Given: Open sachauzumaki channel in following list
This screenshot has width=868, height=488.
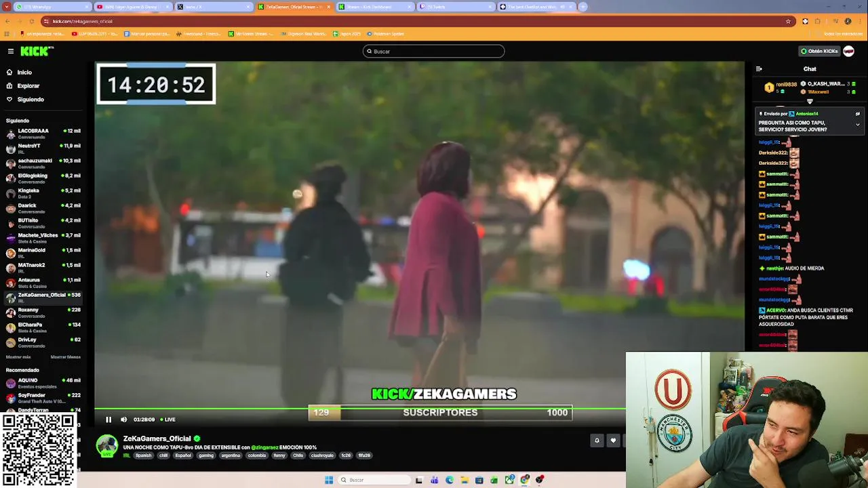Looking at the screenshot, I should click(43, 163).
